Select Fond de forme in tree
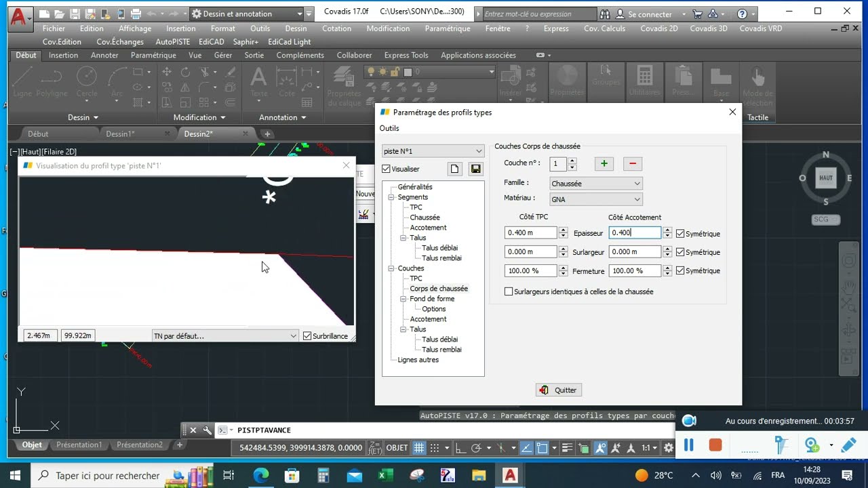The width and height of the screenshot is (868, 488). [x=432, y=299]
